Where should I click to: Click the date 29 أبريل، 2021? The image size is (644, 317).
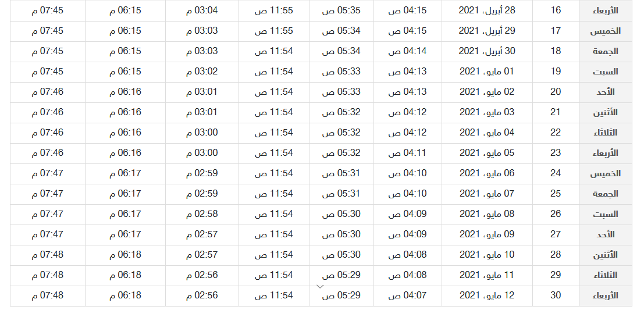pos(487,31)
